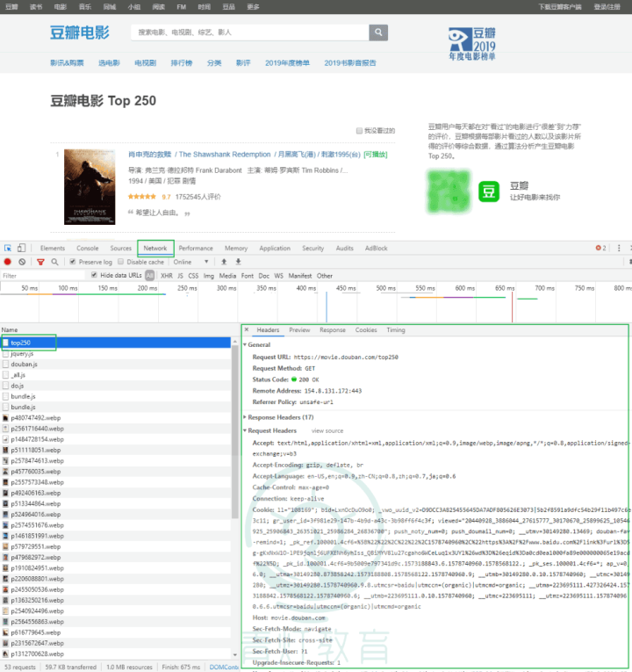Select p2561716440.webp request

point(116,429)
